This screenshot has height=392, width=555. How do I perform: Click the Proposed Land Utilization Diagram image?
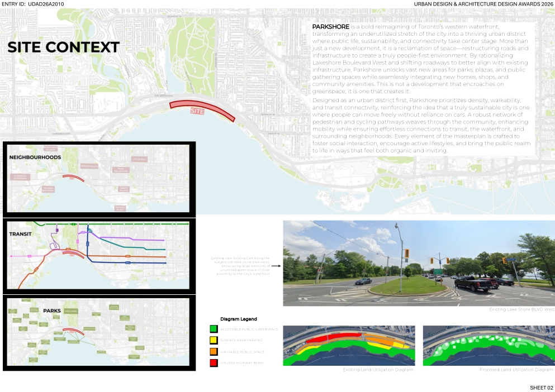pyautogui.click(x=488, y=346)
